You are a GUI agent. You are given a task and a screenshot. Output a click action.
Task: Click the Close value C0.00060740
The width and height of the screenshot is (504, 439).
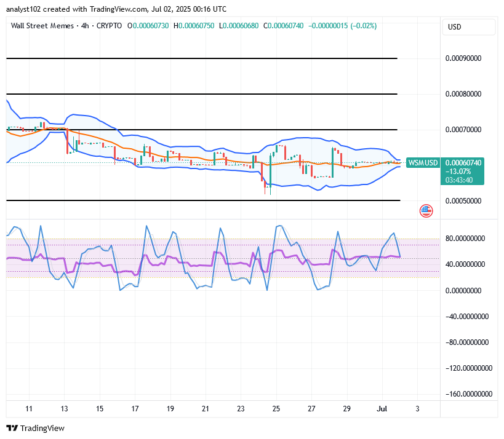tap(284, 26)
